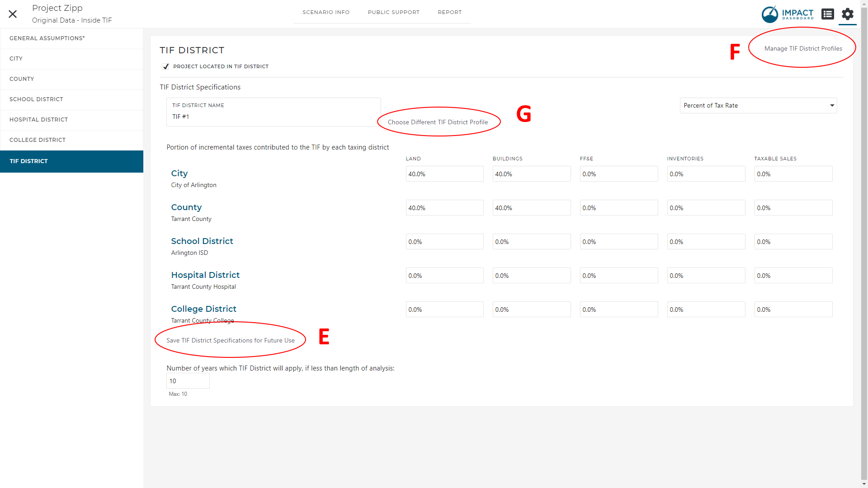Open the list view icon beside logo

click(827, 14)
